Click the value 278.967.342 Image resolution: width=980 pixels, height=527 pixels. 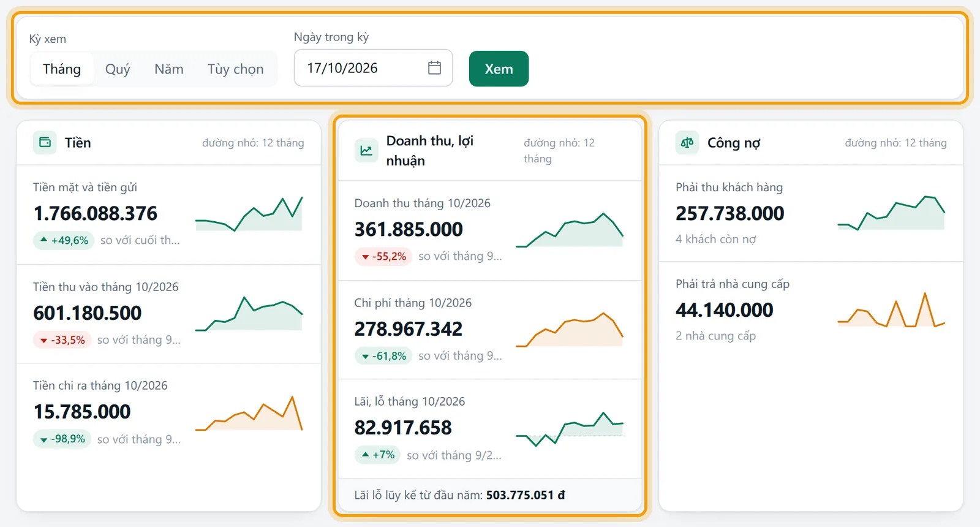pos(409,329)
